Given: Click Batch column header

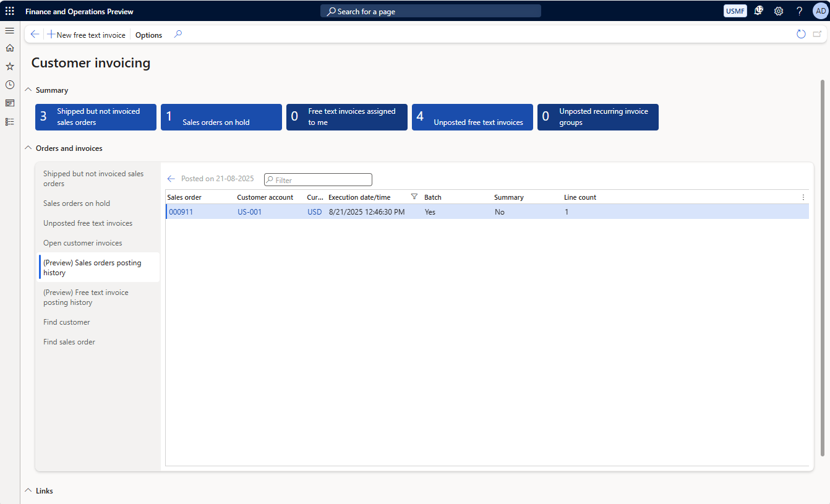Looking at the screenshot, I should (433, 197).
